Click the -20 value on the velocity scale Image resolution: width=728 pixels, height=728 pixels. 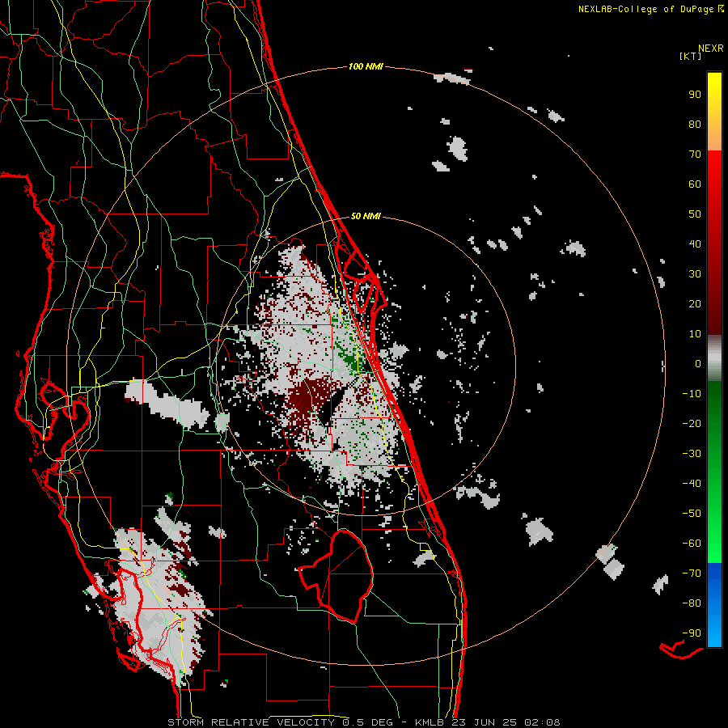(692, 424)
